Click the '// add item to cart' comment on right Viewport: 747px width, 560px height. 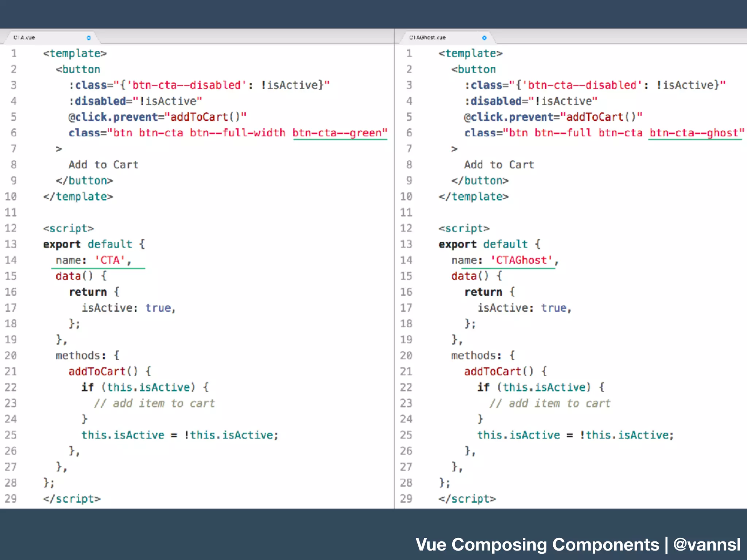(550, 404)
